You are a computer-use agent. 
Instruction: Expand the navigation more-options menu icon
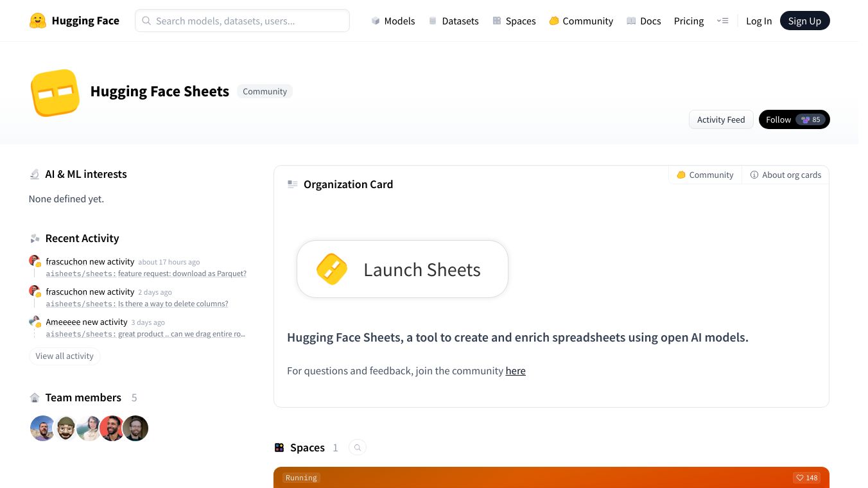coord(722,21)
